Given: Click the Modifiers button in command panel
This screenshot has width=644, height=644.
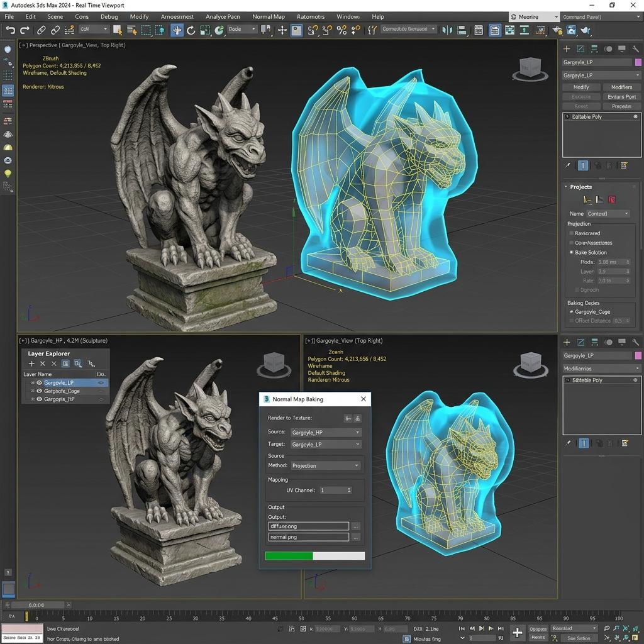Looking at the screenshot, I should tap(621, 87).
